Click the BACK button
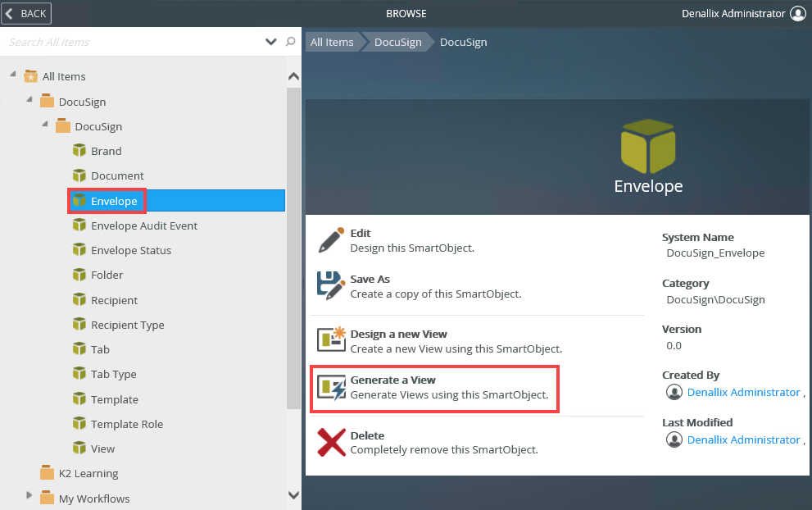This screenshot has height=510, width=812. tap(26, 13)
